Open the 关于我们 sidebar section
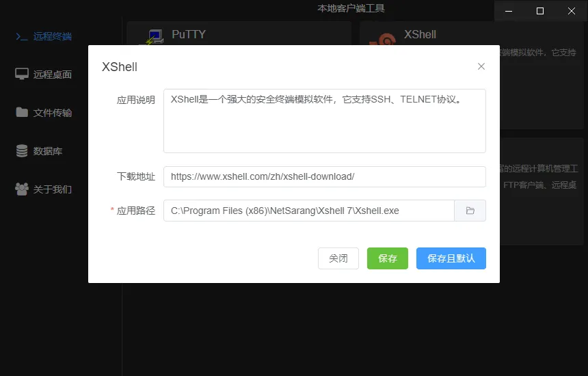The image size is (588, 376). pos(44,189)
